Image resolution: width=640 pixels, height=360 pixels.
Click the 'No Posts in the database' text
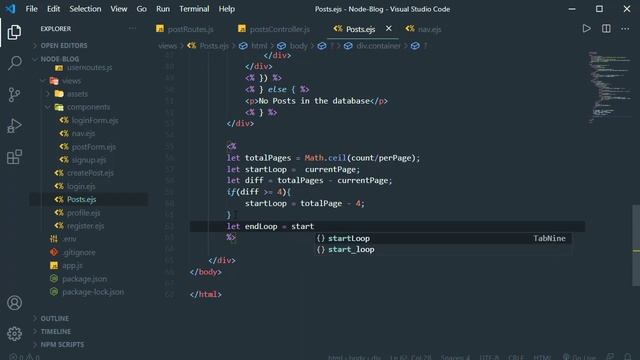click(314, 101)
